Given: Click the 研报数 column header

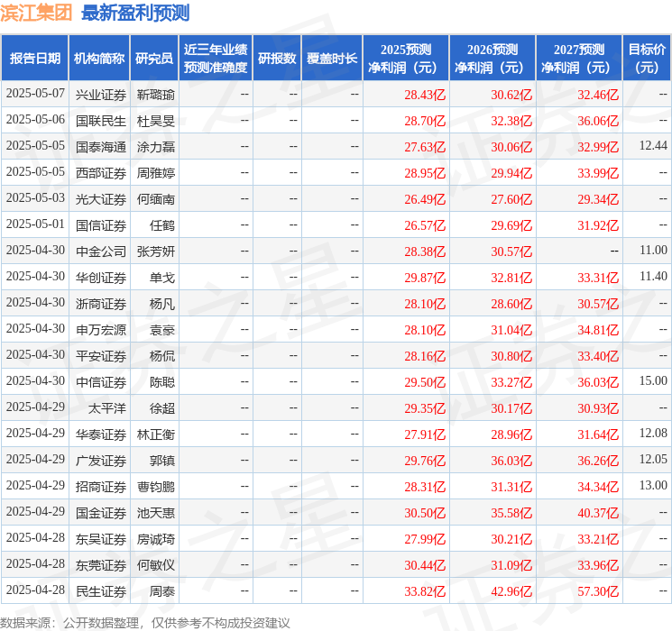Looking at the screenshot, I should pyautogui.click(x=276, y=59).
